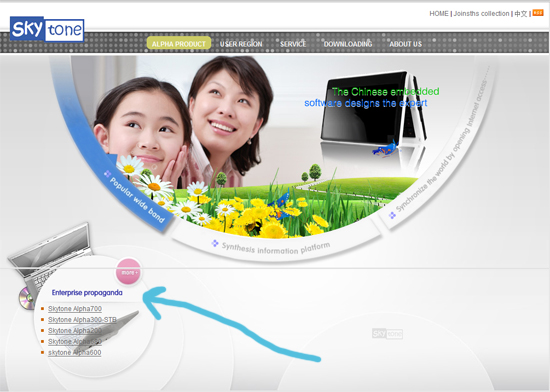Open the USER REGION menu

pyautogui.click(x=241, y=44)
